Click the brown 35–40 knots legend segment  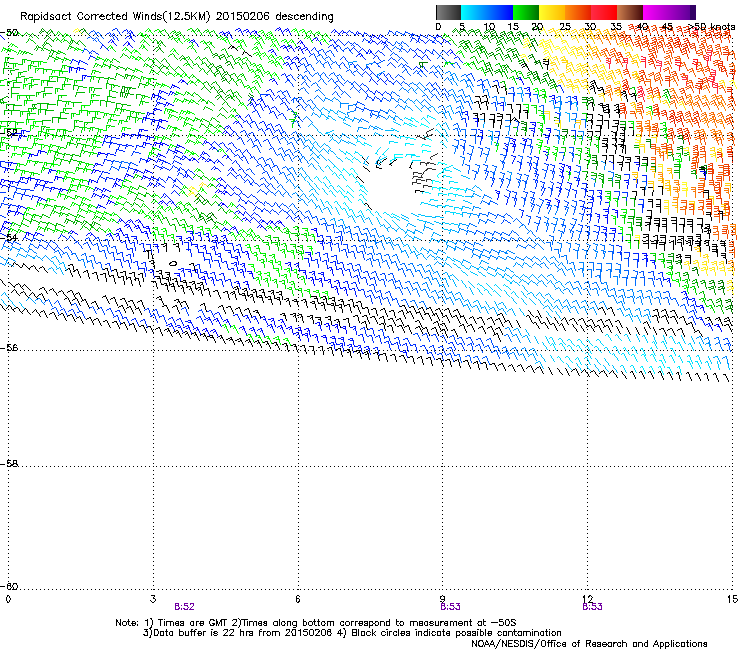(630, 12)
